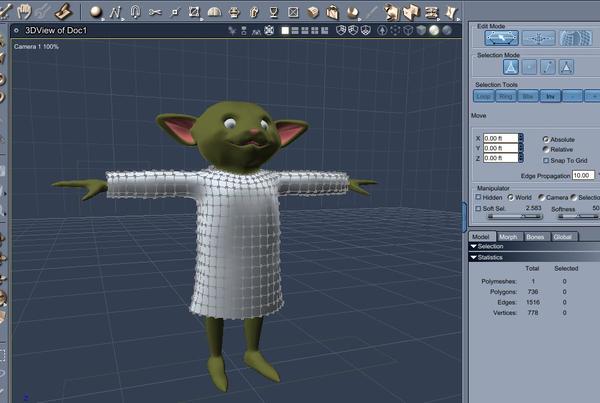Select the second Edit Mode button
This screenshot has width=600, height=403.
pyautogui.click(x=538, y=38)
